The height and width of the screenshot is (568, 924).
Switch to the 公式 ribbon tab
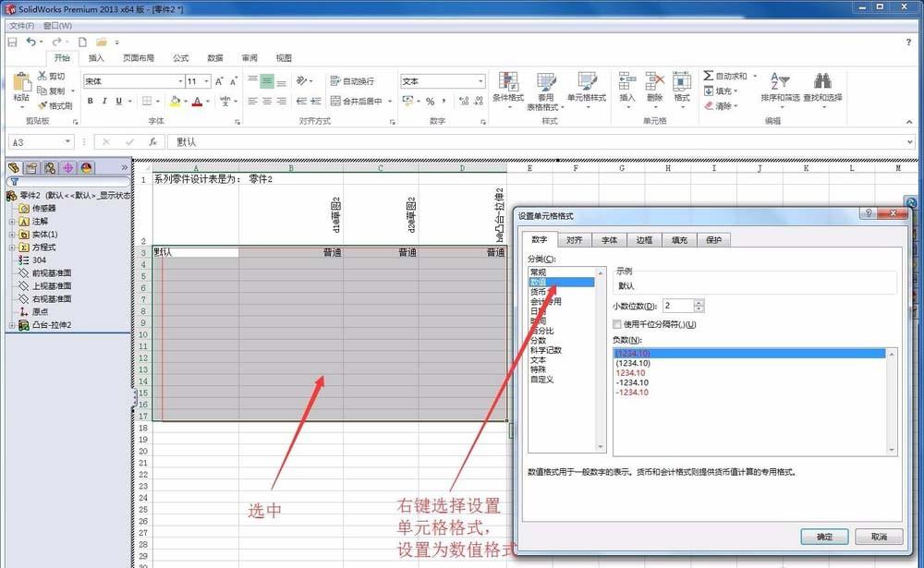pos(180,57)
